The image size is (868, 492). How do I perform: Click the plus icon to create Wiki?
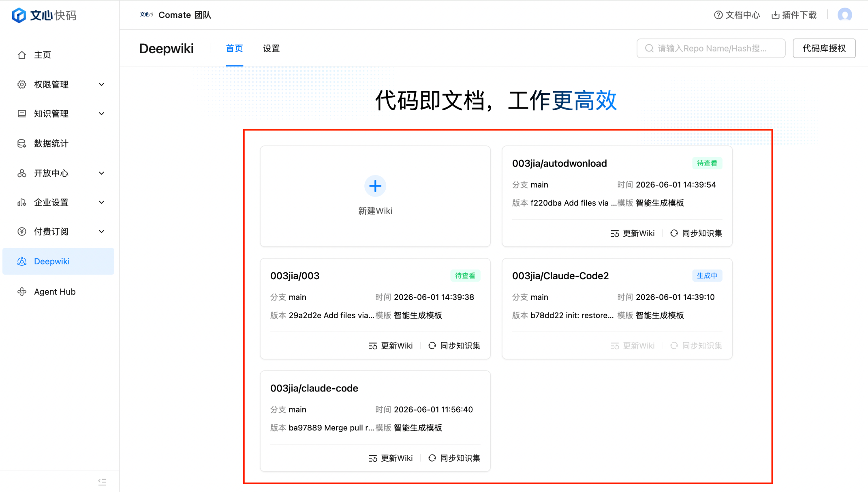tap(375, 186)
